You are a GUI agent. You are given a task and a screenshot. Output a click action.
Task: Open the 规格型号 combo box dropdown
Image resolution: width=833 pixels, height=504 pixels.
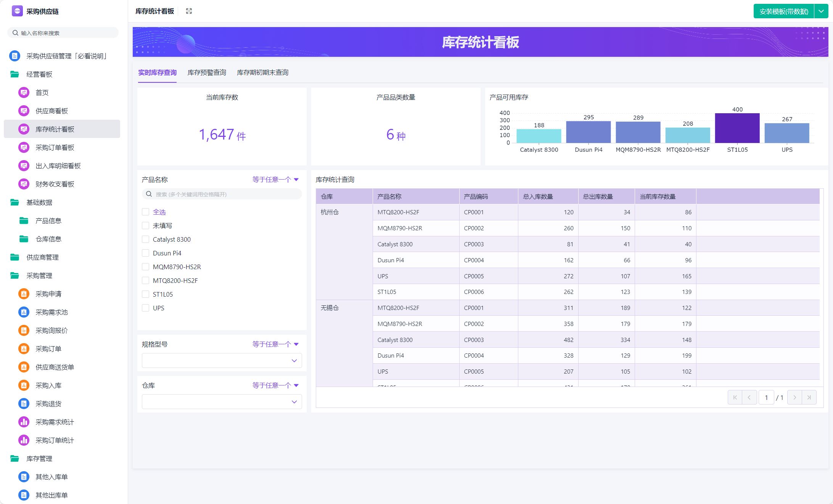pyautogui.click(x=222, y=361)
